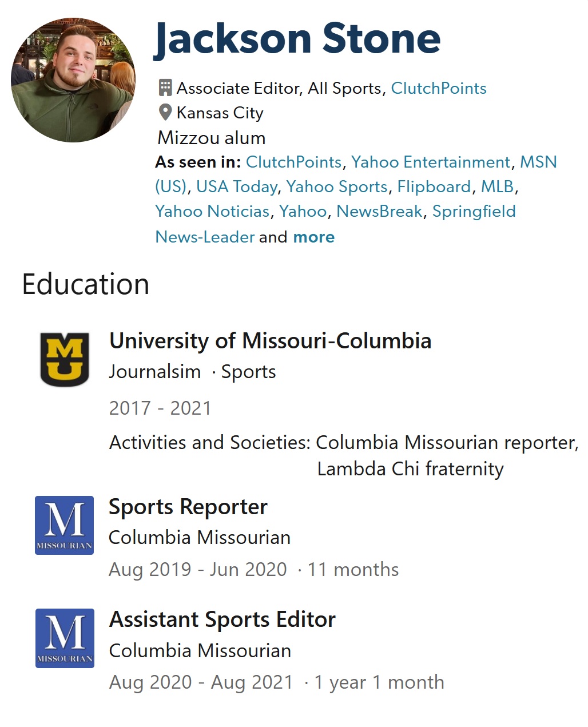Open the Yahoo Noticias link
588x727 pixels.
(x=212, y=212)
